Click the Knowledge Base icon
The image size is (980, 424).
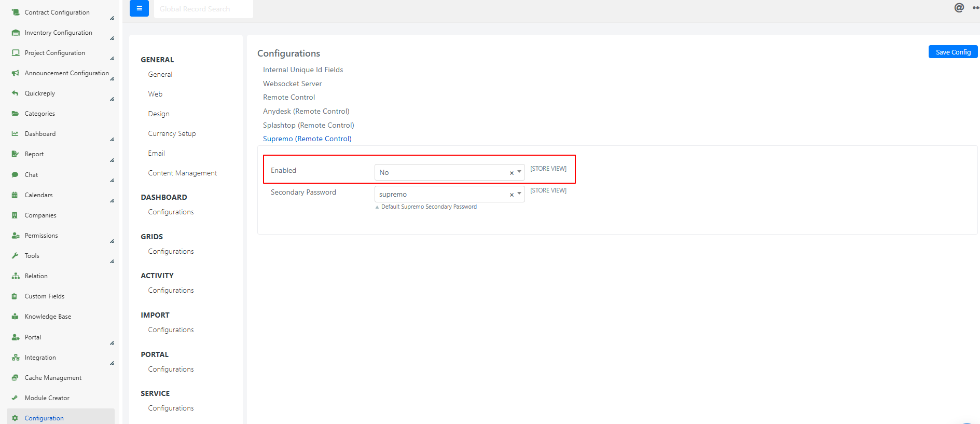coord(15,316)
